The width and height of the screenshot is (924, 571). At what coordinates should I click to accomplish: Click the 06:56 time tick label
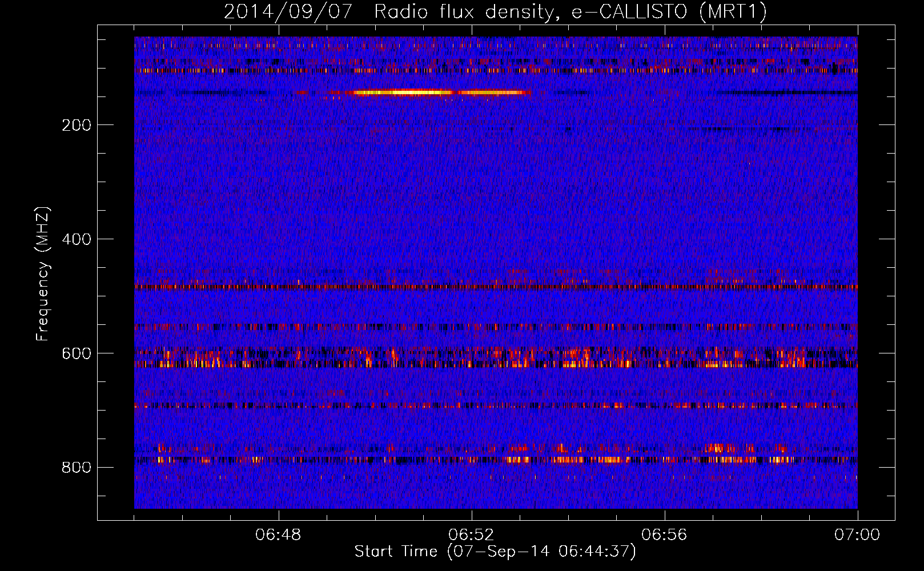(x=664, y=535)
